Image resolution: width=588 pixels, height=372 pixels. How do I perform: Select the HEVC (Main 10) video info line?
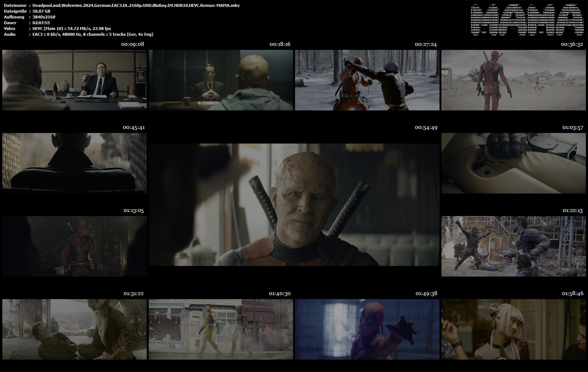[72, 29]
